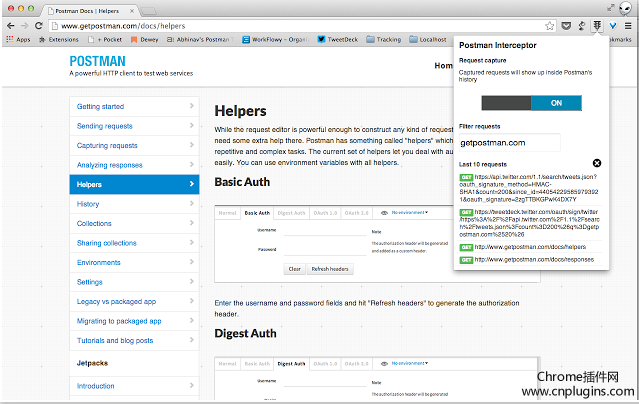Select the Helpers sidebar item
Image resolution: width=639 pixels, height=404 pixels.
134,184
